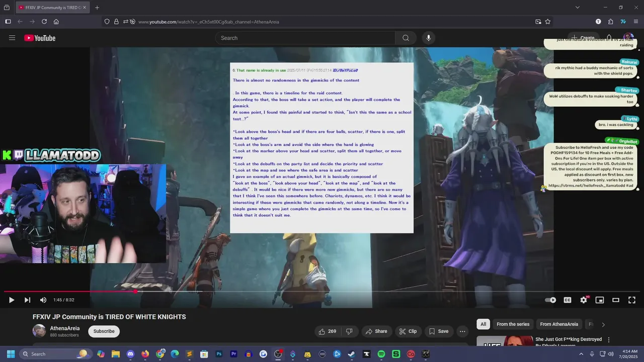Screen dimensions: 644x362
Task: Reload the page
Action: 44,22
